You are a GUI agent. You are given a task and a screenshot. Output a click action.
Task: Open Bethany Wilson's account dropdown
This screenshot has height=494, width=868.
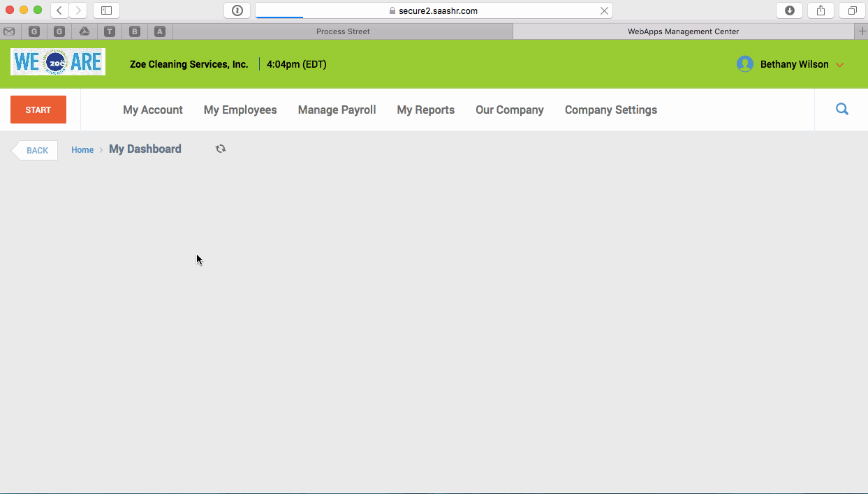[839, 64]
